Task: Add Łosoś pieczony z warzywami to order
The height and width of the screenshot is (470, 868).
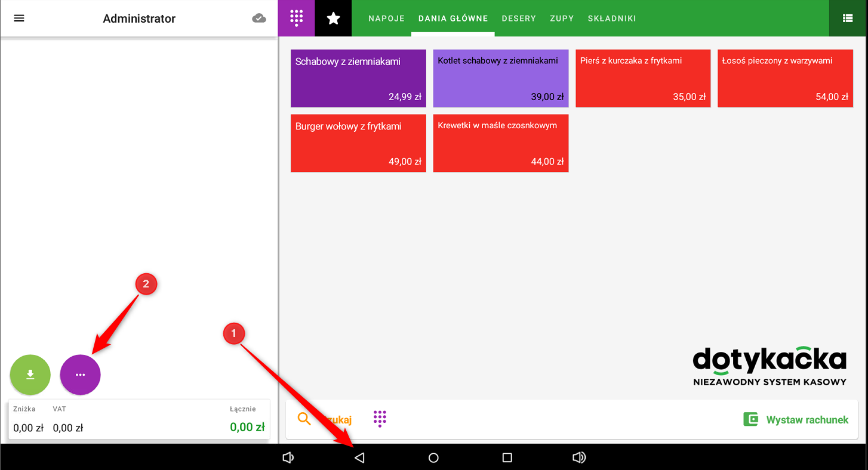Action: tap(784, 78)
